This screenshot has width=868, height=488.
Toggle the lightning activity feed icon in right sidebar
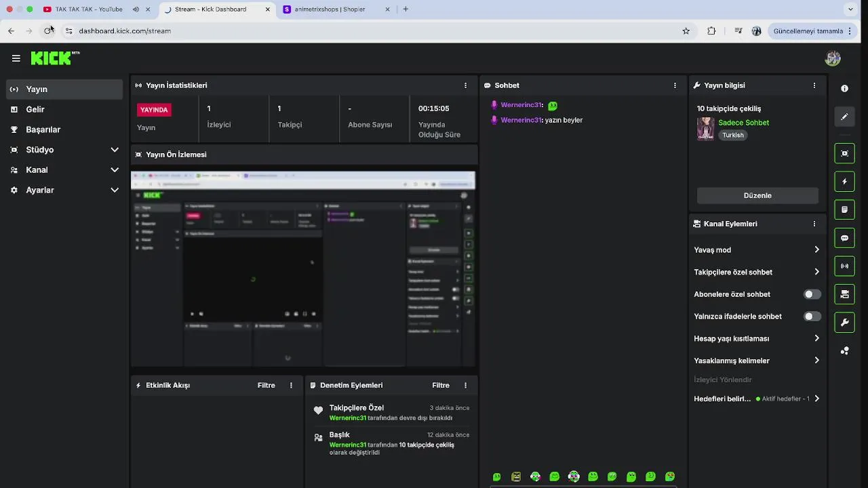[x=844, y=182]
